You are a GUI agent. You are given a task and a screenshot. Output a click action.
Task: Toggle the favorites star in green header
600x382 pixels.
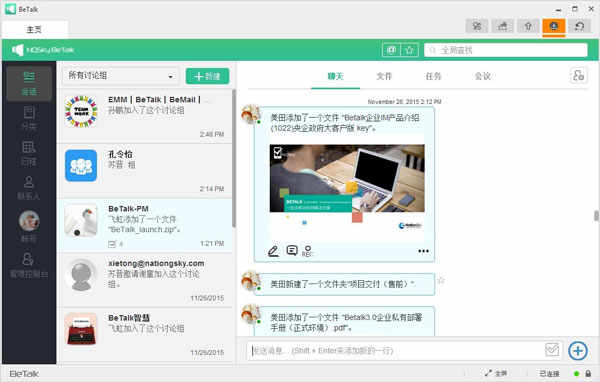(409, 50)
